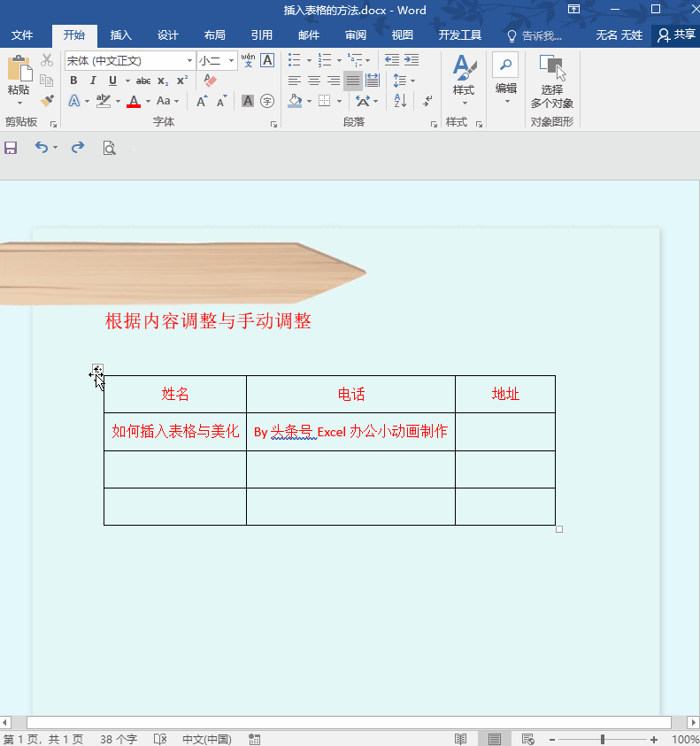Viewport: 700px width, 746px height.
Task: Apply red font color swatch
Action: [x=134, y=101]
